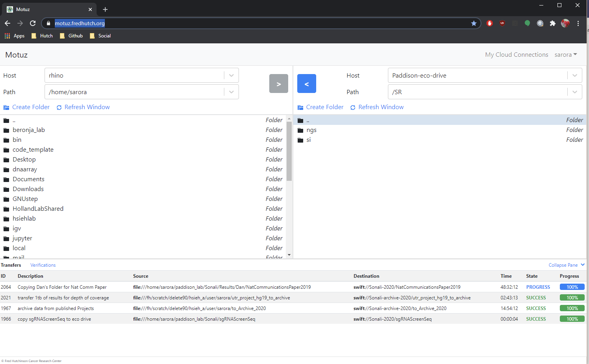Click the blue PROGRESS transfer progress bar
This screenshot has height=364, width=589.
point(572,287)
